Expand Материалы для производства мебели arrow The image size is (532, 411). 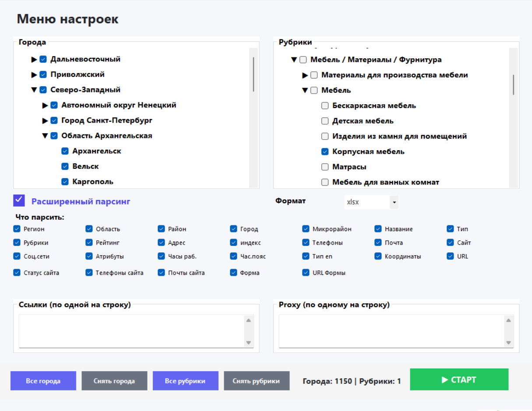click(305, 75)
